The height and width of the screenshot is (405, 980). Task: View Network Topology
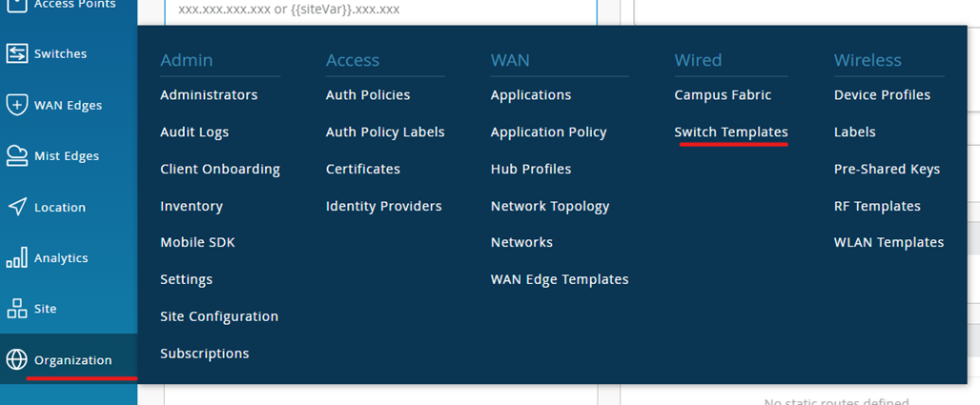coord(550,206)
